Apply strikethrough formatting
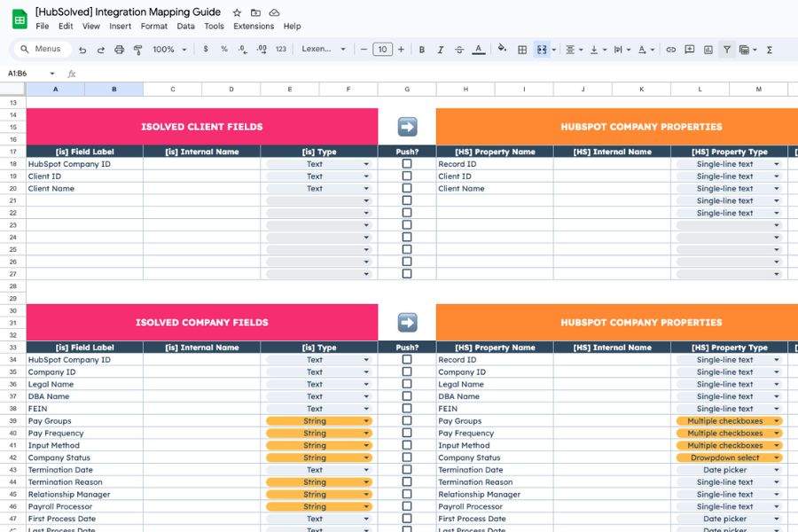798x532 pixels. (x=459, y=50)
